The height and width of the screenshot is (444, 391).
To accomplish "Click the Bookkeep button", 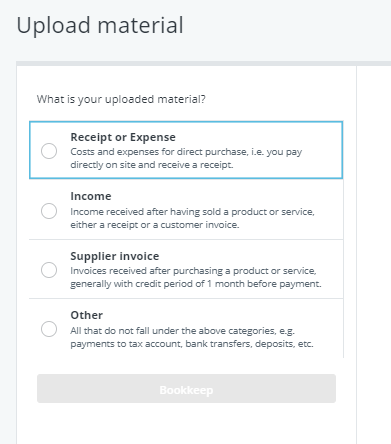I will click(186, 389).
